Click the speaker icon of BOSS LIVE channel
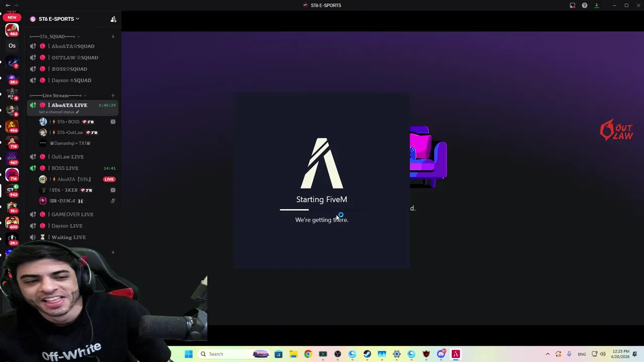644x362 pixels. click(33, 168)
